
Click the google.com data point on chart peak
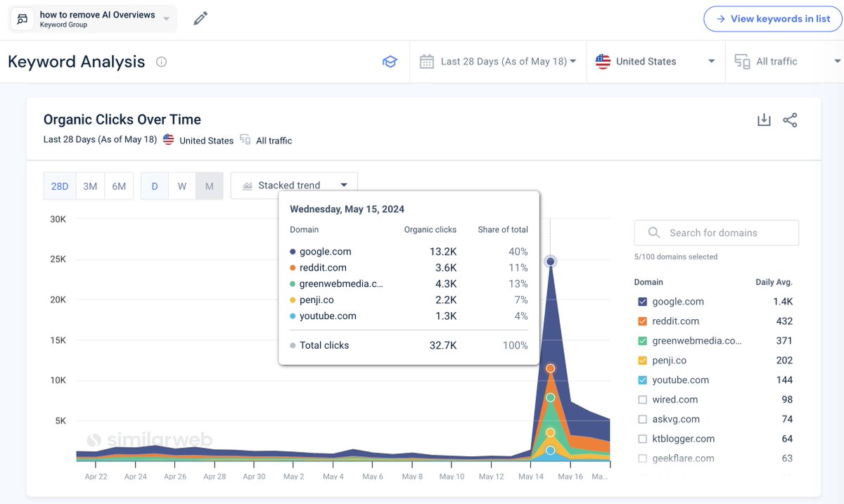pyautogui.click(x=551, y=261)
